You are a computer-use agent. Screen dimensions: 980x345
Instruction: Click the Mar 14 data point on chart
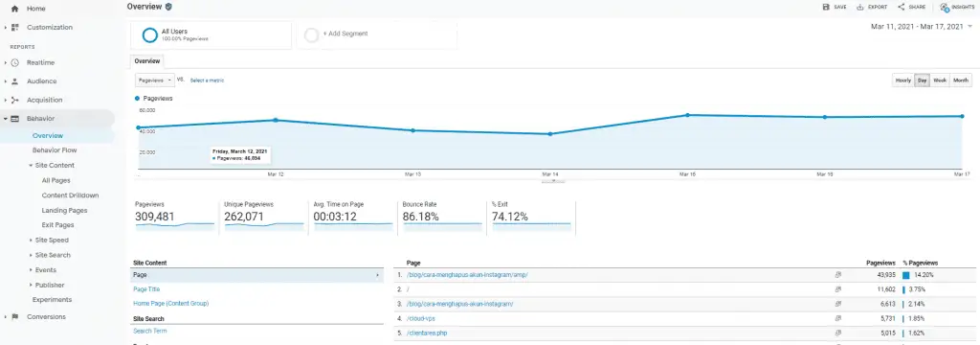point(550,134)
